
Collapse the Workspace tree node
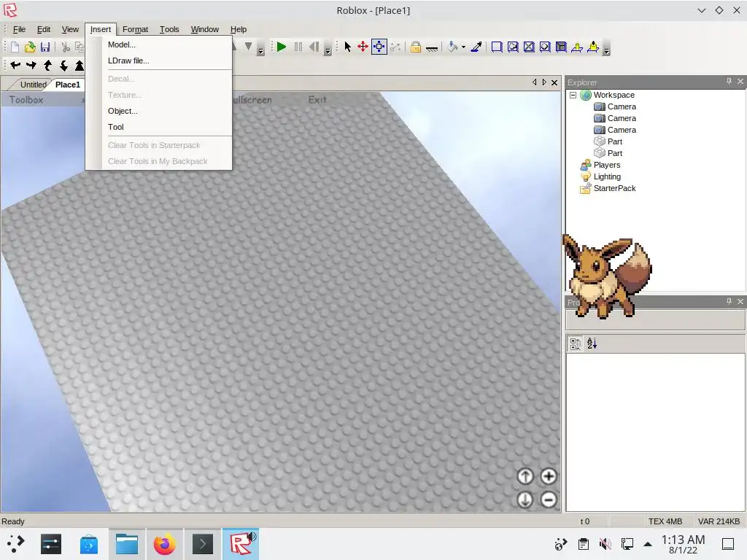pos(573,96)
